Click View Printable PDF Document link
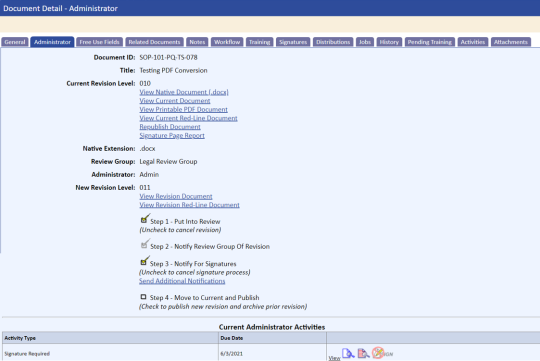Viewport: 540px width, 361px height. (183, 109)
